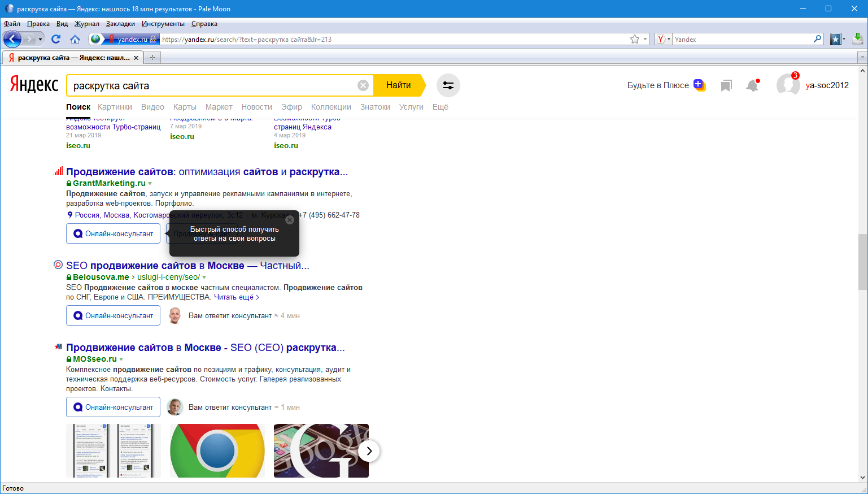868x494 pixels.
Task: Open the Правка menu
Action: click(x=38, y=24)
